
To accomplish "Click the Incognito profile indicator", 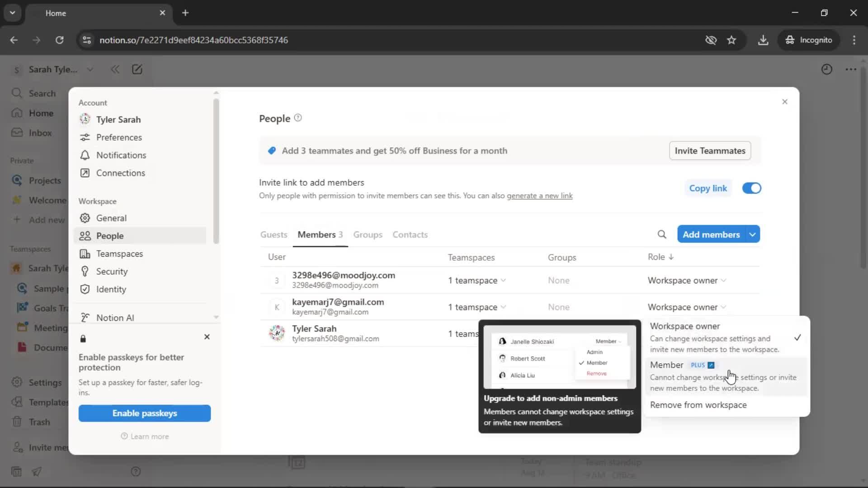I will tap(809, 40).
